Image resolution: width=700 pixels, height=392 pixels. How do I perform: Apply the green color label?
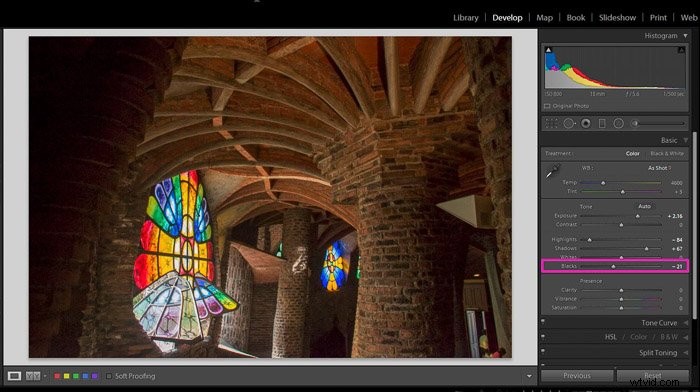[x=76, y=376]
